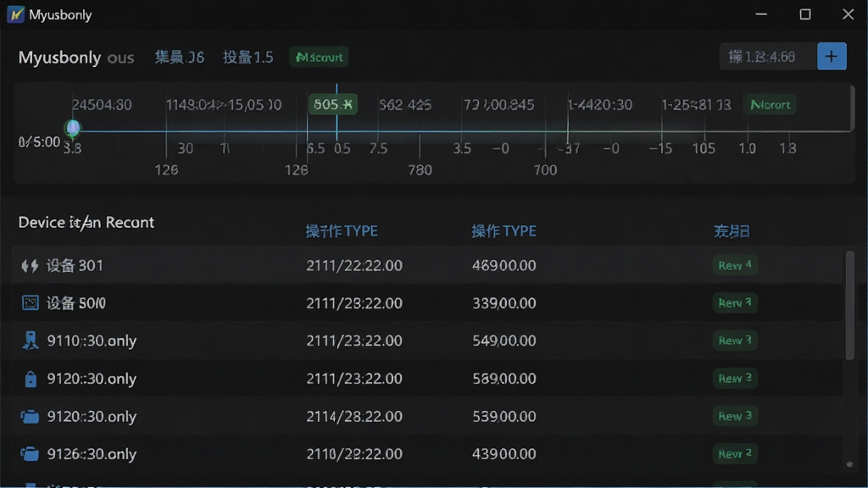Click the green status badge beside 投量1.5

tap(319, 57)
